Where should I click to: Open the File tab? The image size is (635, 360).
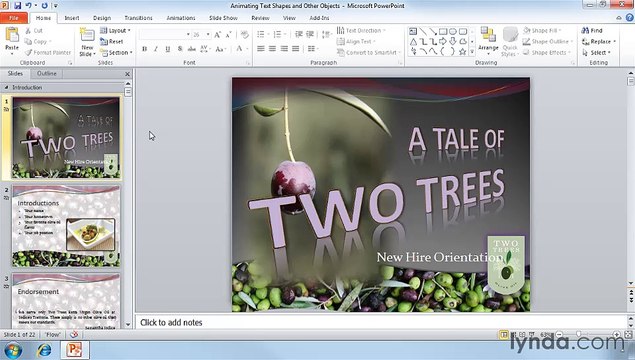point(14,18)
